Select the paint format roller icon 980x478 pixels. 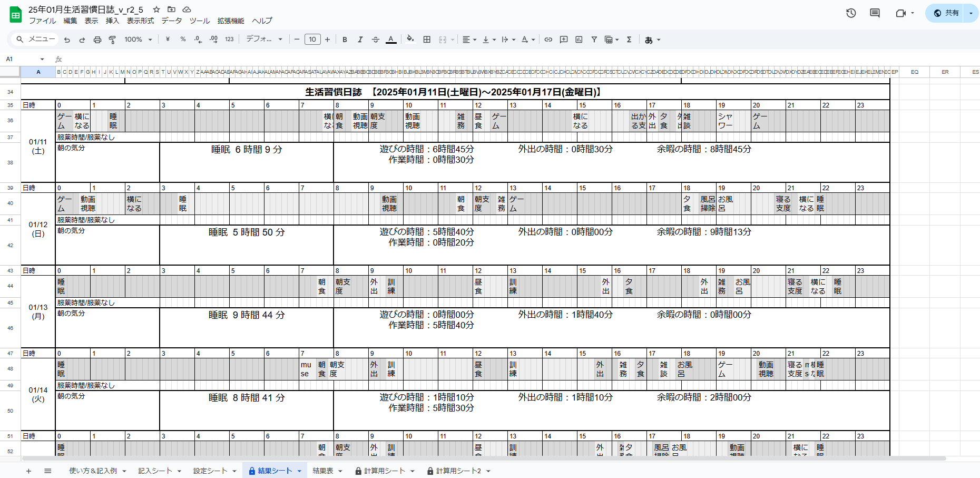[x=112, y=40]
